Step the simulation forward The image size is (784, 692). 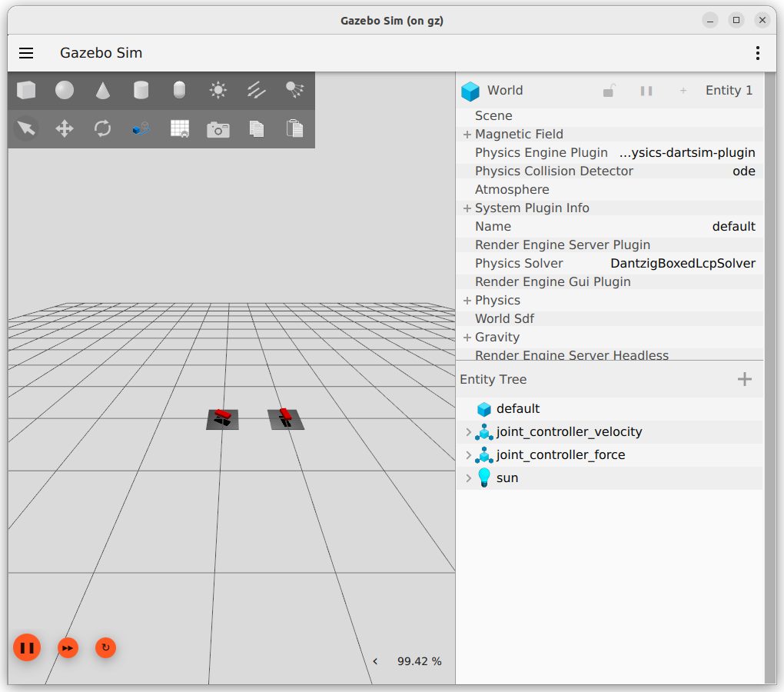point(68,648)
